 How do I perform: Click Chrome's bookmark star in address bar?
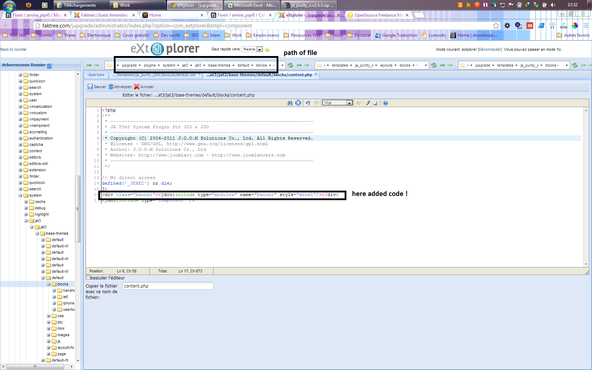[496, 26]
